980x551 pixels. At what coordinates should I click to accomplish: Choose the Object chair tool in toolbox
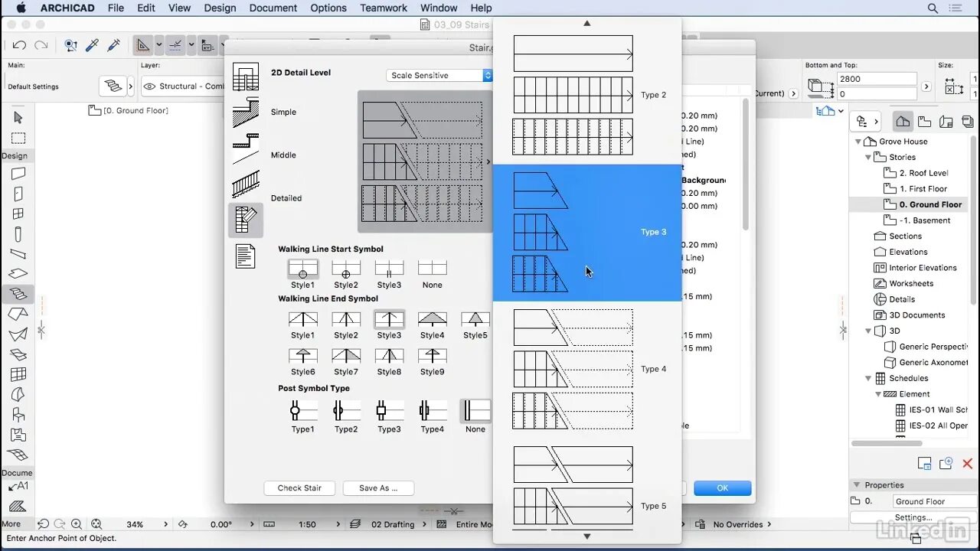point(18,415)
